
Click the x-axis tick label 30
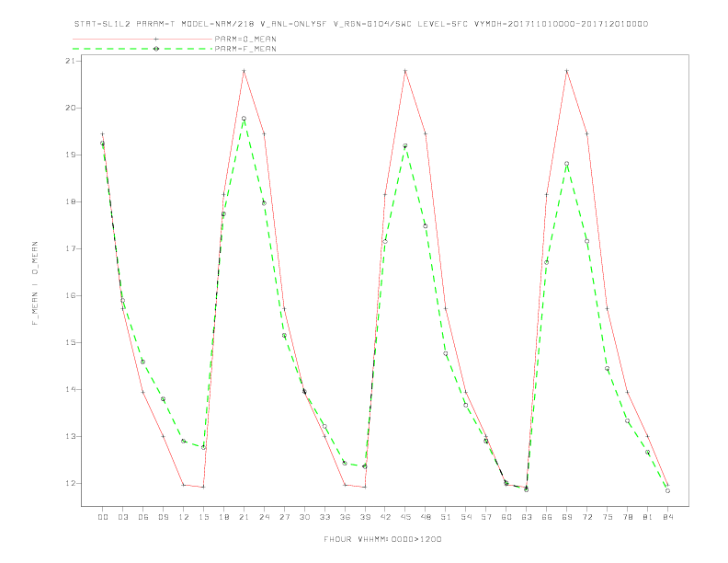pyautogui.click(x=304, y=517)
